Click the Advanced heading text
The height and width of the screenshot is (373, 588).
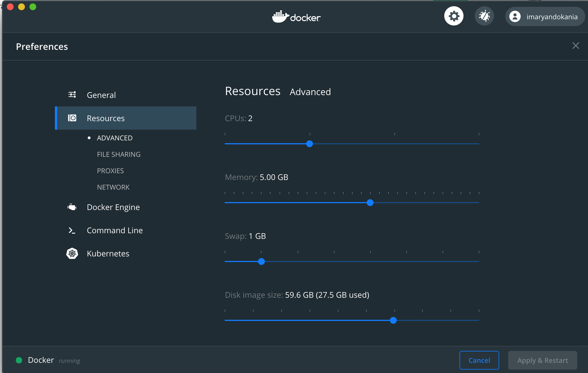pos(310,92)
